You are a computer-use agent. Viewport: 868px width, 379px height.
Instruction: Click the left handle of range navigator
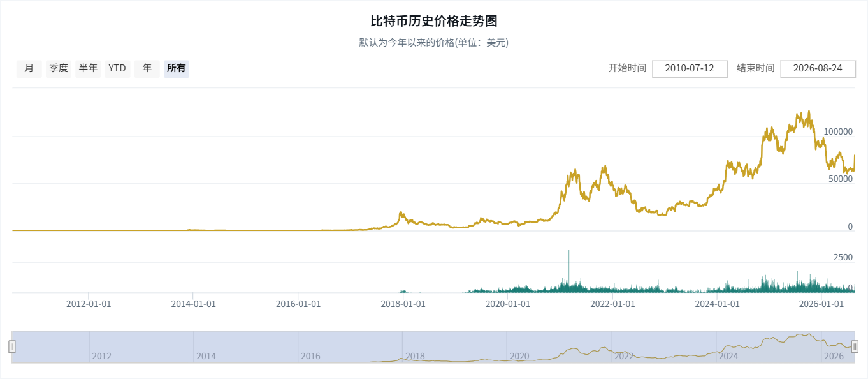coord(12,346)
